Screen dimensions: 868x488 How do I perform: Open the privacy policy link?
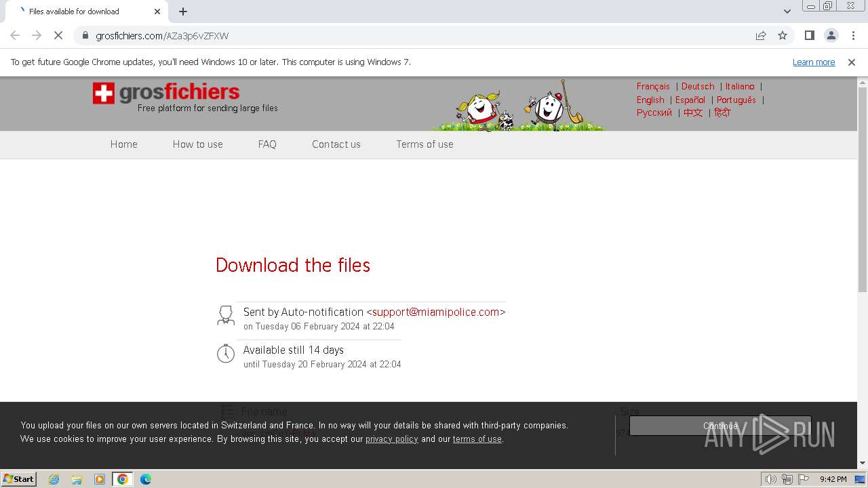(x=392, y=439)
